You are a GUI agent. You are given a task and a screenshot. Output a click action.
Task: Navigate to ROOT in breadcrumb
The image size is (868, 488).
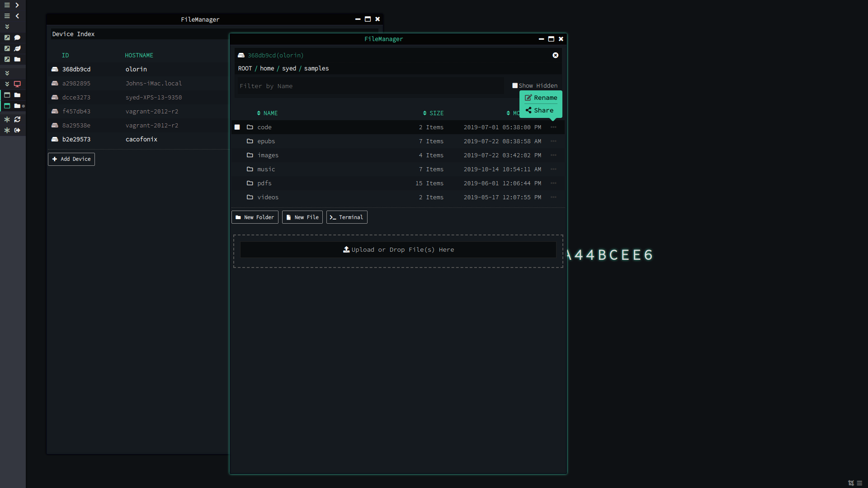click(x=245, y=68)
